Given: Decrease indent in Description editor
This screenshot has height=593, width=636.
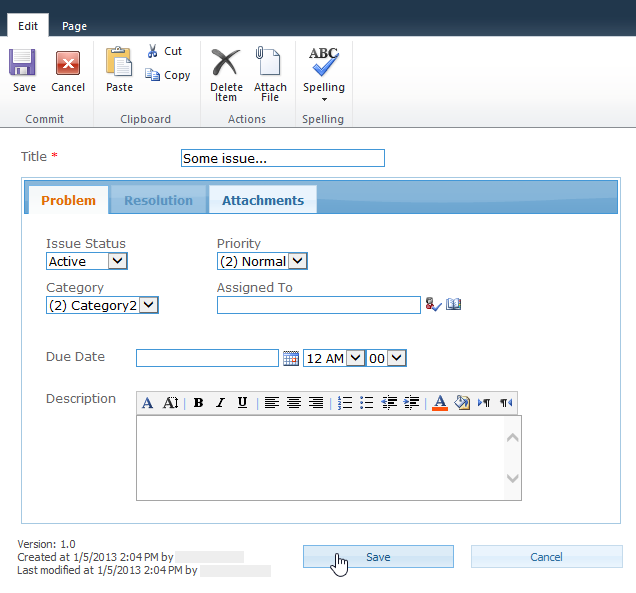Looking at the screenshot, I should pos(389,403).
